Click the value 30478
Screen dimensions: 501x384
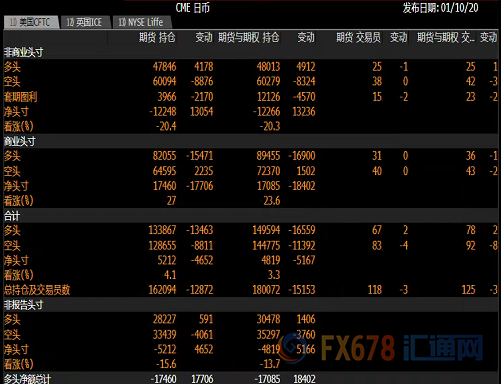point(268,319)
